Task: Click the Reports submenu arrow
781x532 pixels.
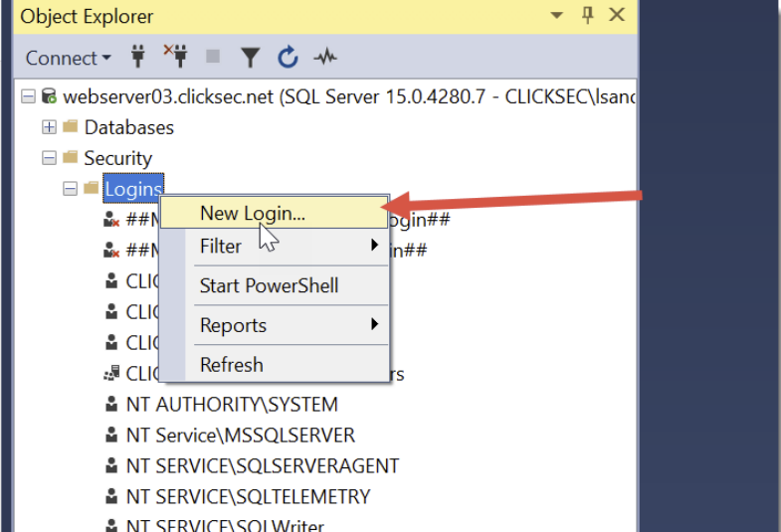Action: (374, 324)
